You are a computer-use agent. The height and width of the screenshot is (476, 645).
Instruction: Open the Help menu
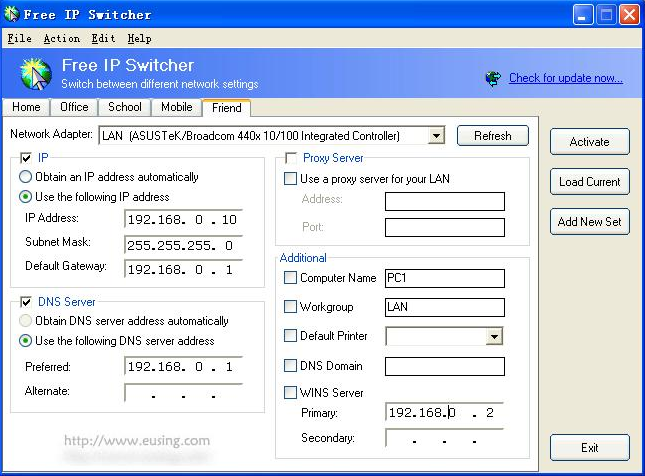(139, 39)
